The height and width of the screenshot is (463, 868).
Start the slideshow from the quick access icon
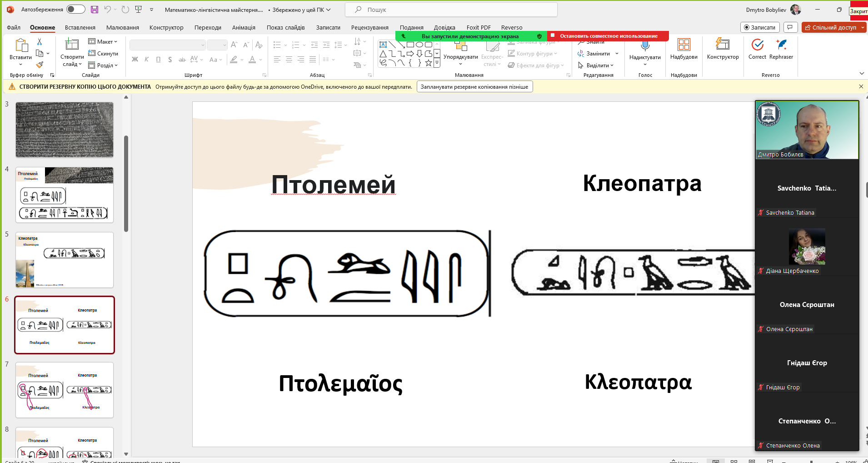[139, 10]
